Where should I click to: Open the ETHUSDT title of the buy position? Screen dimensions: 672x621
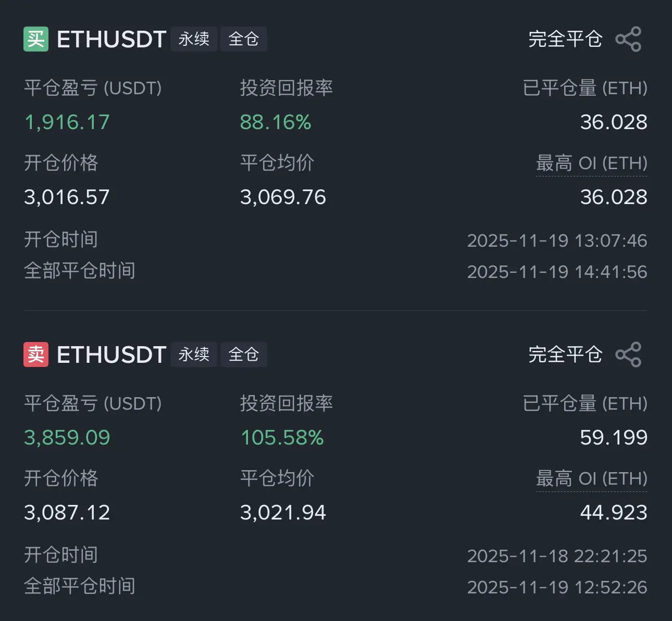tap(111, 40)
